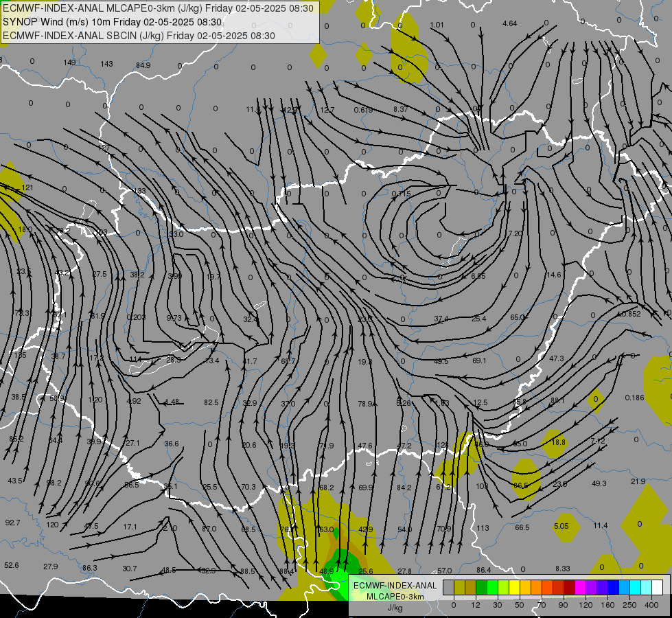
Task: Click map value 5.05
Action: click(561, 526)
